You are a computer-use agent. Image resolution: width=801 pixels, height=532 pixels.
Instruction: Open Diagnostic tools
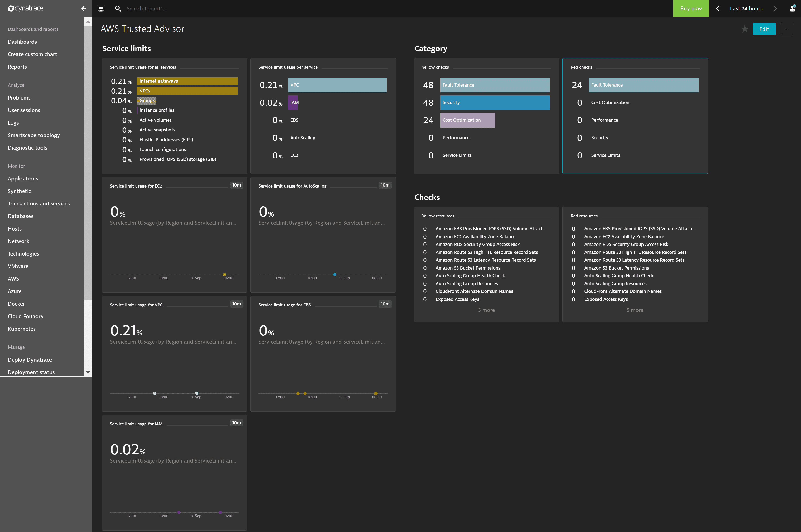click(28, 148)
